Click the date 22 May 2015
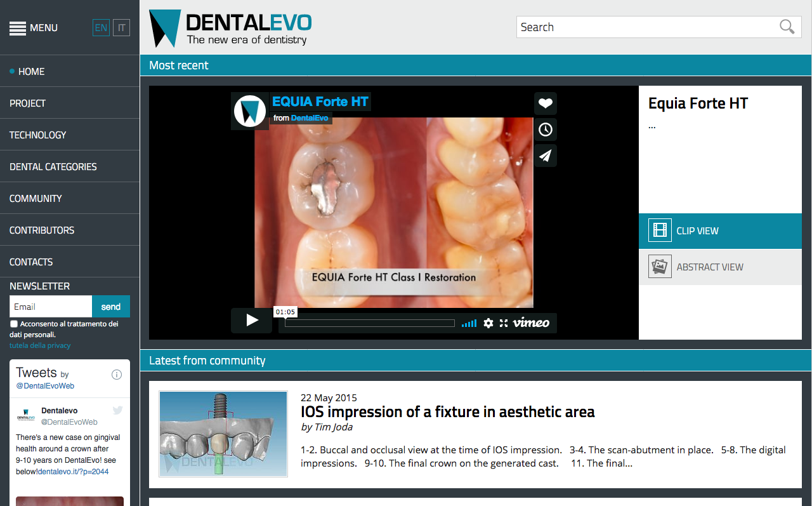This screenshot has height=506, width=812. [x=329, y=398]
